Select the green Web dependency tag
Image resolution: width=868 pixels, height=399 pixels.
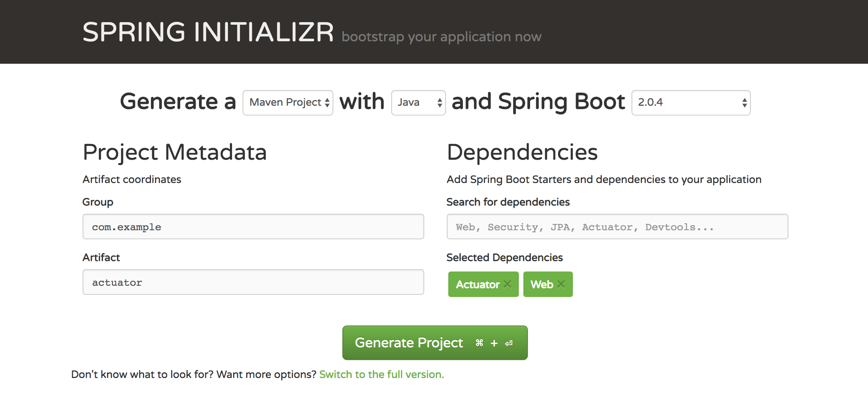click(x=541, y=284)
